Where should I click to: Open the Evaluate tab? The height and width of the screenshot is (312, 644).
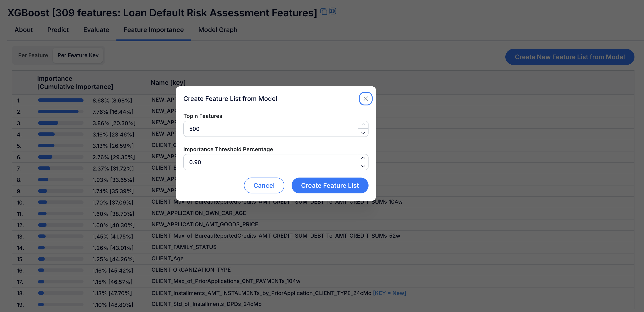(x=96, y=30)
